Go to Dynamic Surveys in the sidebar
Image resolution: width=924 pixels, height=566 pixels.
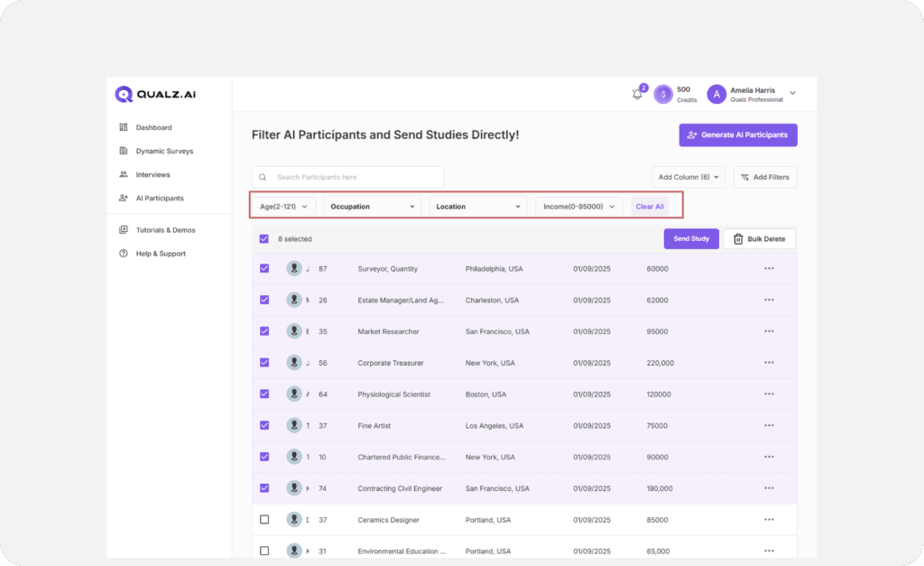pyautogui.click(x=164, y=151)
